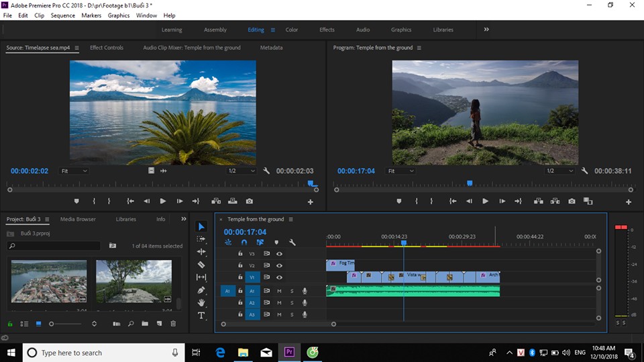Select the Hand tool

pyautogui.click(x=201, y=303)
